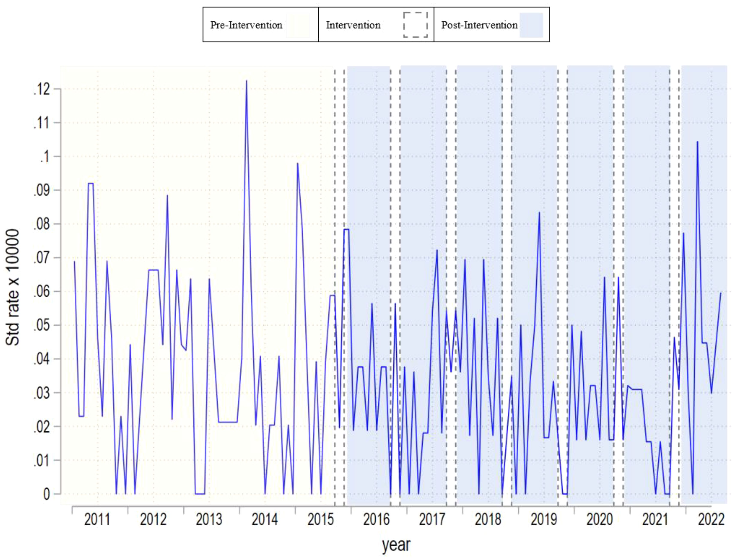The image size is (739, 560).
Task: Click the .11 y-axis tick label
Action: [42, 123]
